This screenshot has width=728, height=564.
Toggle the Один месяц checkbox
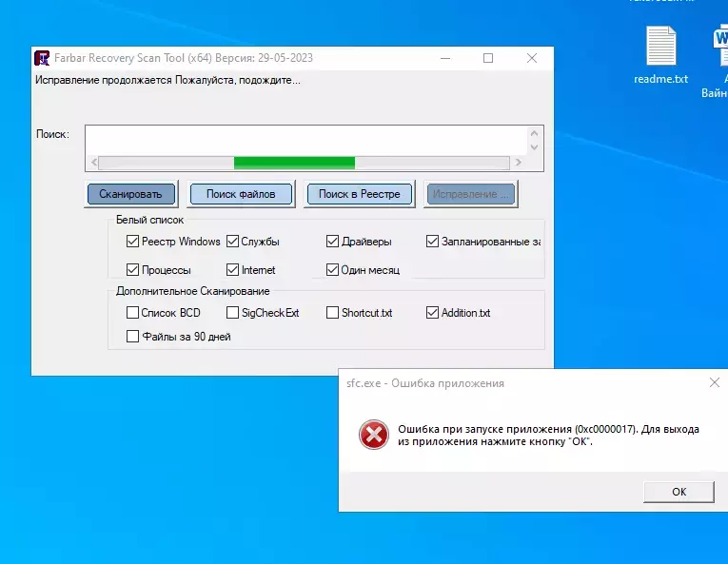click(332, 270)
